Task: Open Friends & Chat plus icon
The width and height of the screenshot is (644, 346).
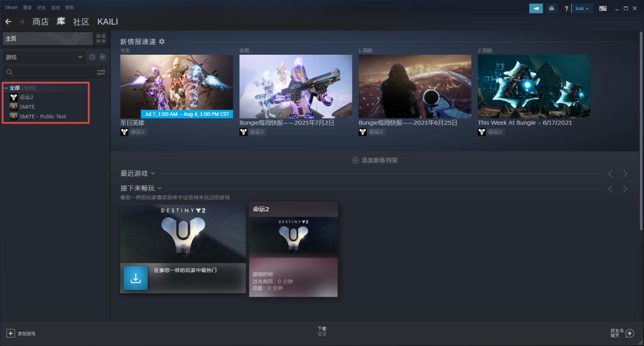Action: pos(630,333)
